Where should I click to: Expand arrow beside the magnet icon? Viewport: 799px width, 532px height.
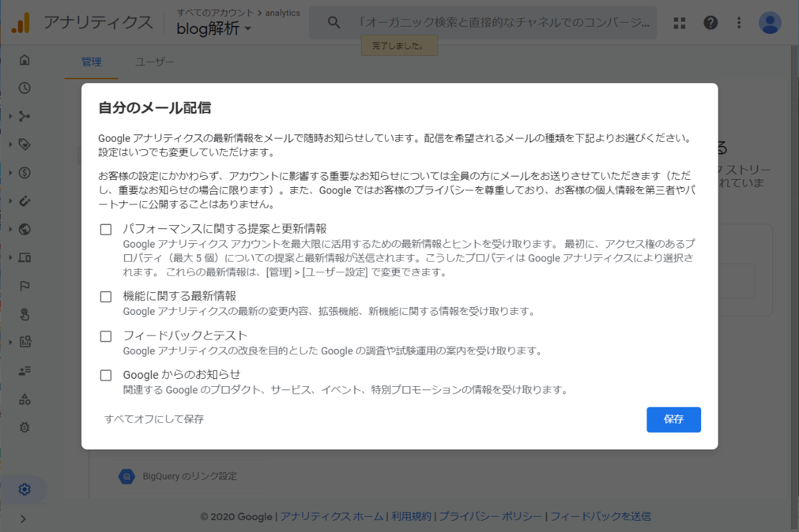(x=11, y=201)
